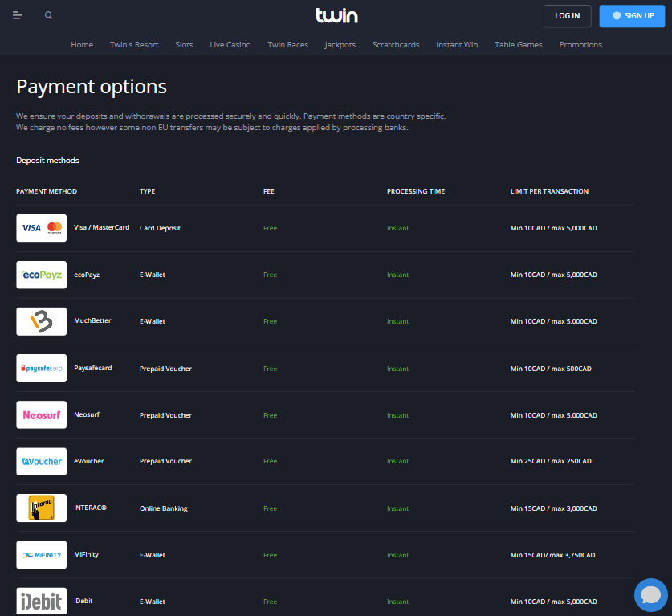Click the Neosurf name text
672x616 pixels.
87,414
